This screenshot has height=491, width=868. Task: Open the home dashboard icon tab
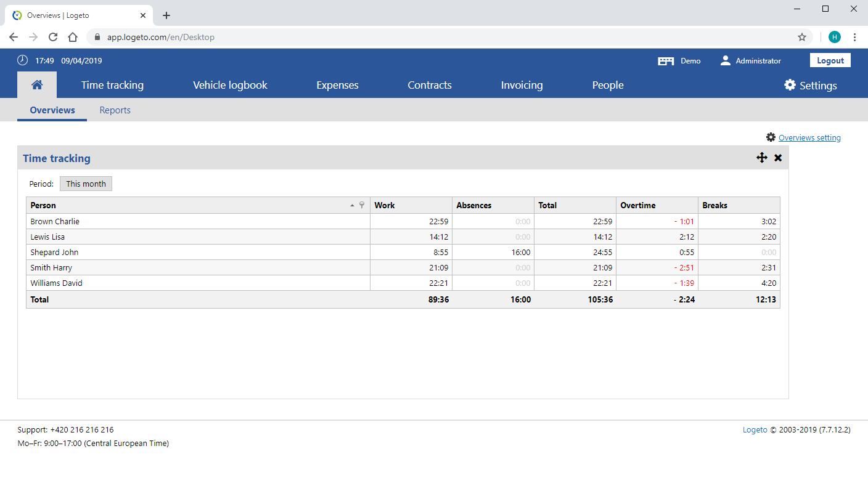[37, 85]
